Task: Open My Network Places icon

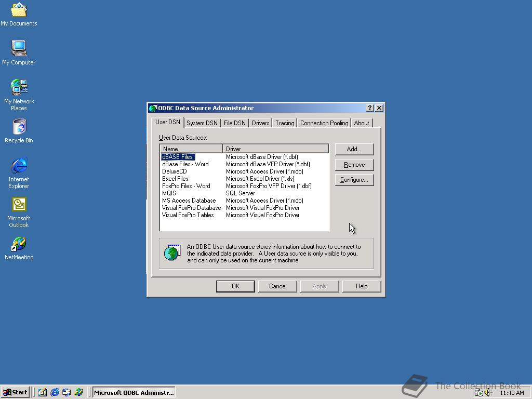Action: [x=19, y=95]
